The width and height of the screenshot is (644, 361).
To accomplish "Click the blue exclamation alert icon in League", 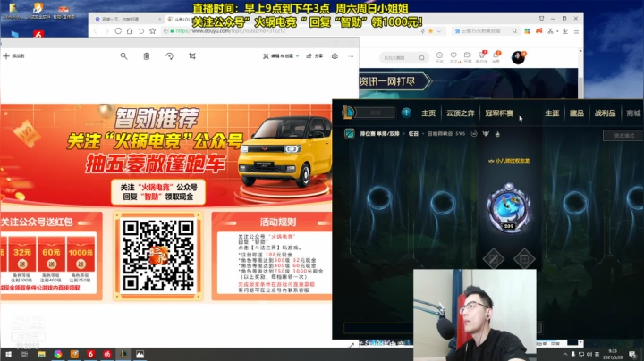I will (x=406, y=113).
